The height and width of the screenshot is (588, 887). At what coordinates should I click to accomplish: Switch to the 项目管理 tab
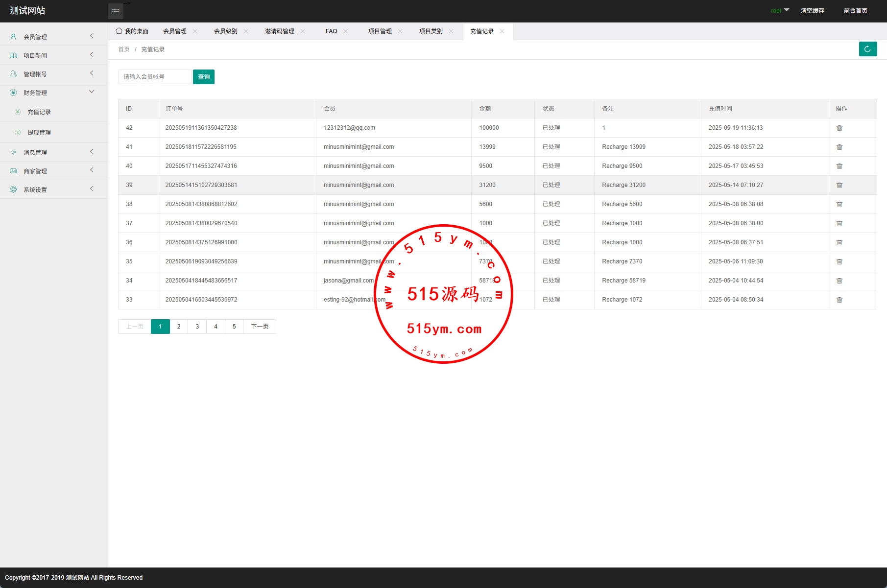point(380,31)
